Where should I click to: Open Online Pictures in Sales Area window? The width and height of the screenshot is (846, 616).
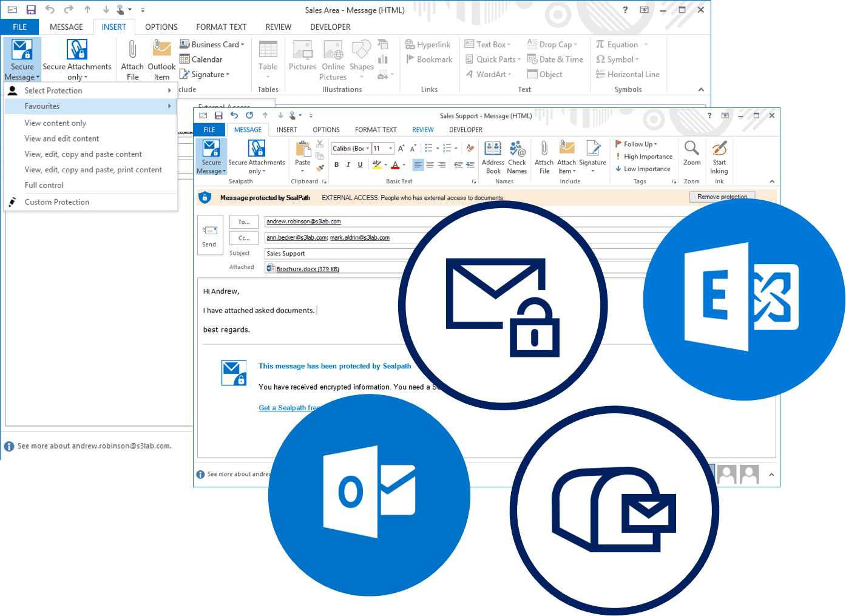point(333,59)
